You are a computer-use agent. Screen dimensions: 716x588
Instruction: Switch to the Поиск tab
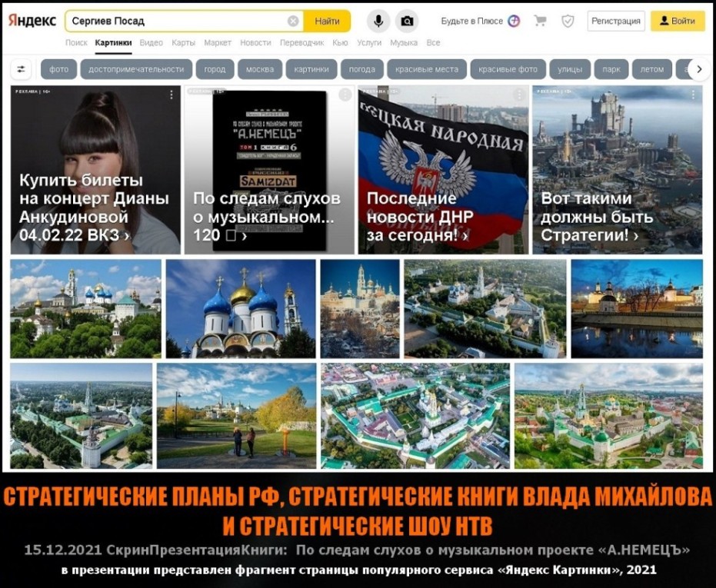[76, 42]
